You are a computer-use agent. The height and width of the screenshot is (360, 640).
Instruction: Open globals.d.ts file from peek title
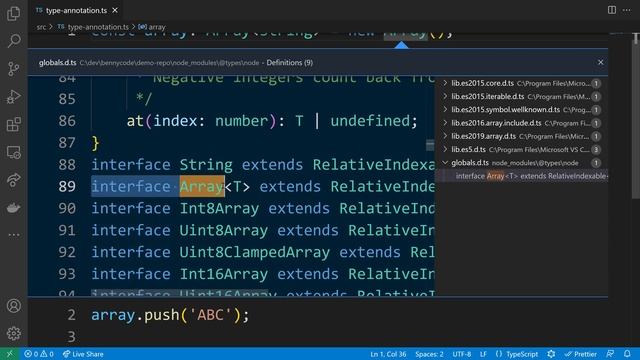point(58,62)
